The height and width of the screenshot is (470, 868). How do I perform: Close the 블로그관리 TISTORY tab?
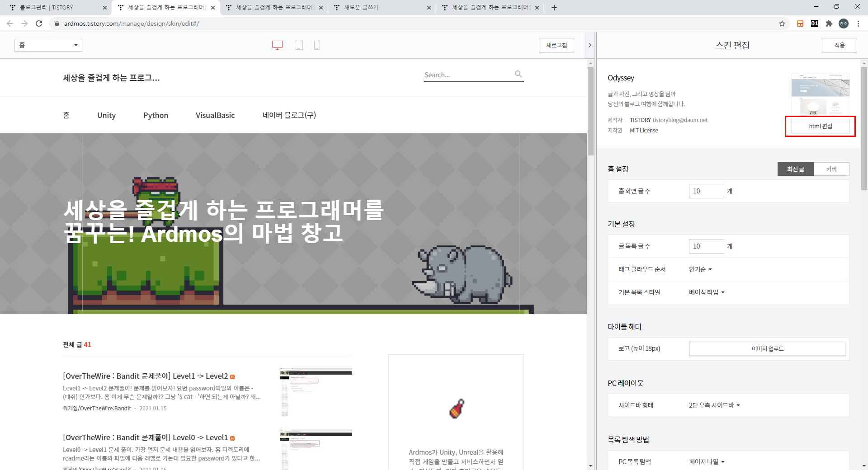coord(105,8)
